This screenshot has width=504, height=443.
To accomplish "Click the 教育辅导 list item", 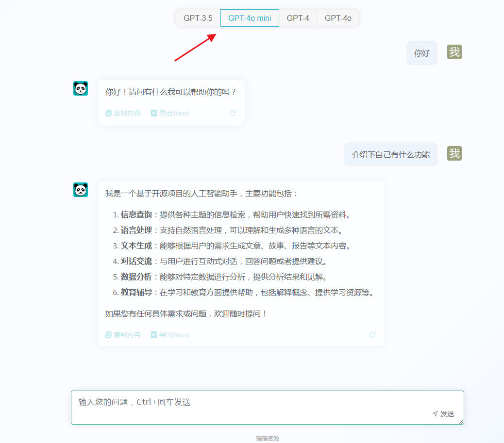I will (x=243, y=292).
